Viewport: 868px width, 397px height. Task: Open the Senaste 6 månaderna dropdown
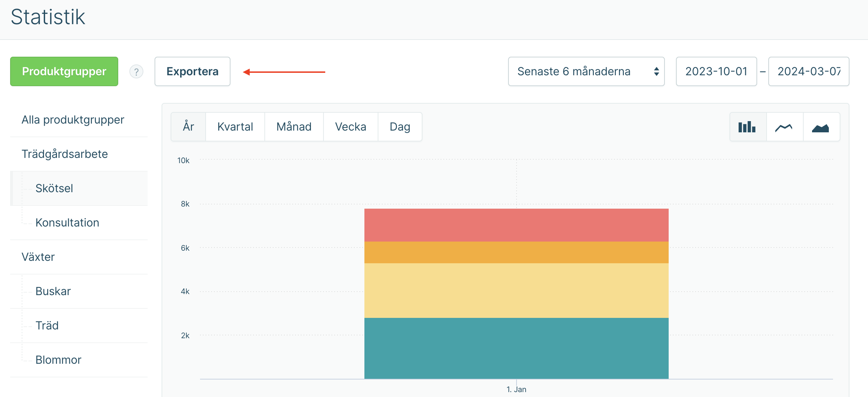click(586, 71)
